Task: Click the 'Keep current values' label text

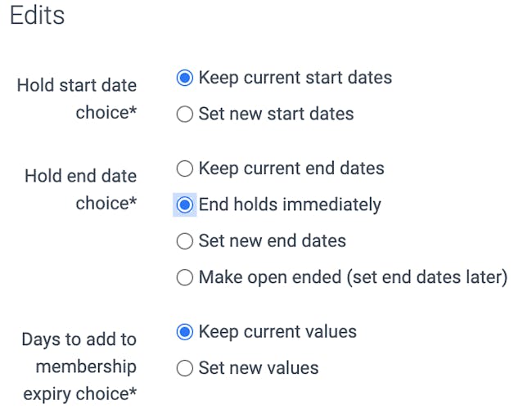Action: pos(277,332)
